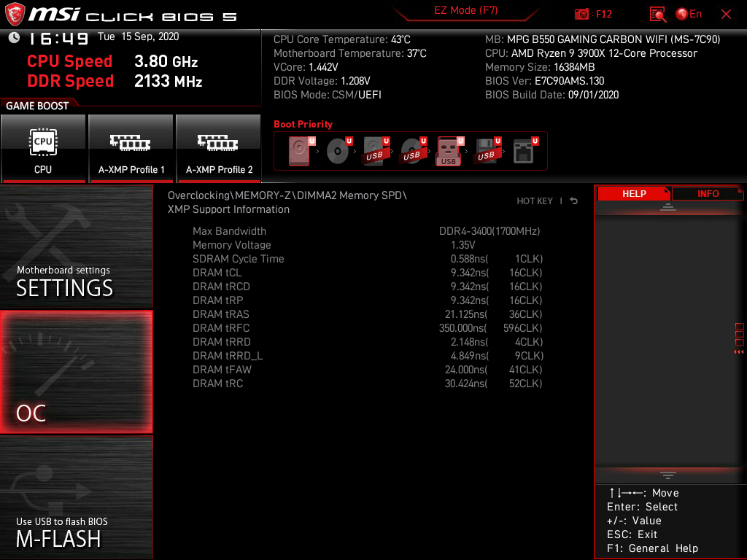Select the Max Bandwidth row
This screenshot has height=560, width=747.
click(367, 231)
